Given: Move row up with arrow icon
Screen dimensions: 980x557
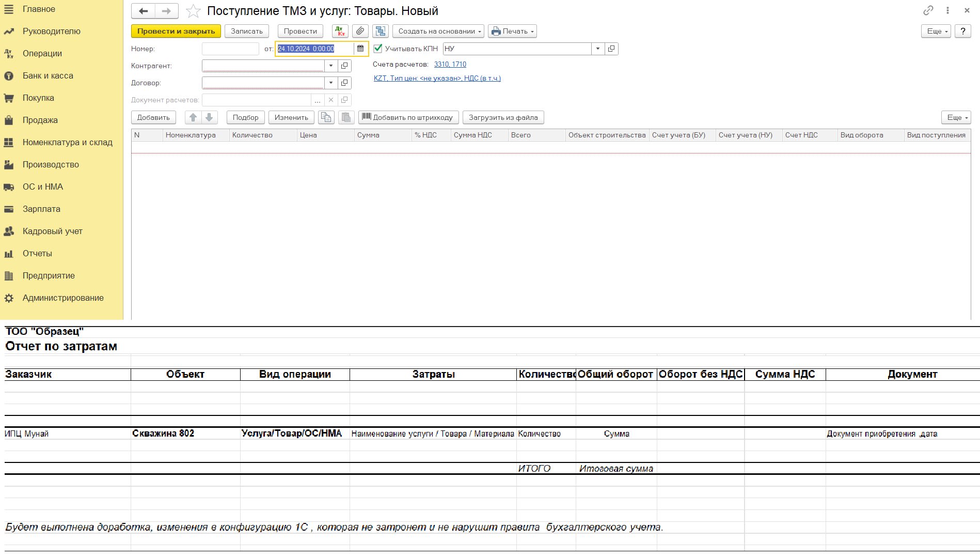Looking at the screenshot, I should (x=193, y=117).
